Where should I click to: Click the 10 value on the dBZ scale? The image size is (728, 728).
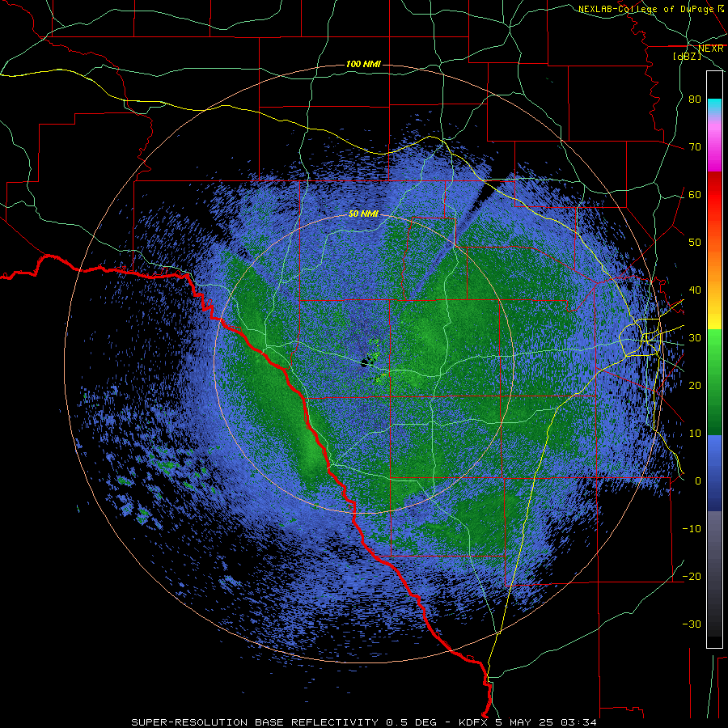(695, 434)
